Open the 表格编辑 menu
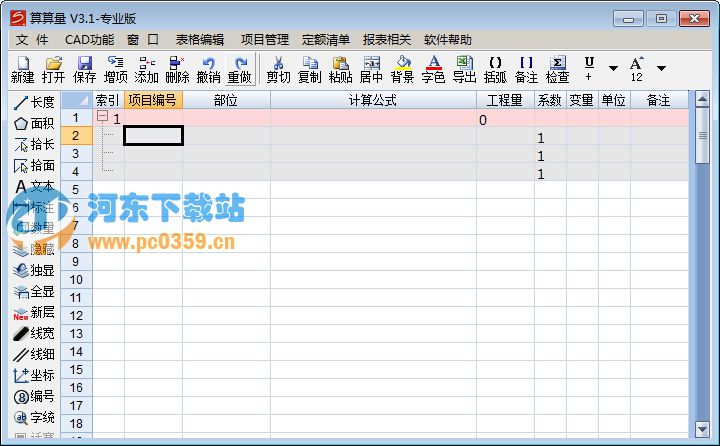This screenshot has height=446, width=720. pos(200,40)
